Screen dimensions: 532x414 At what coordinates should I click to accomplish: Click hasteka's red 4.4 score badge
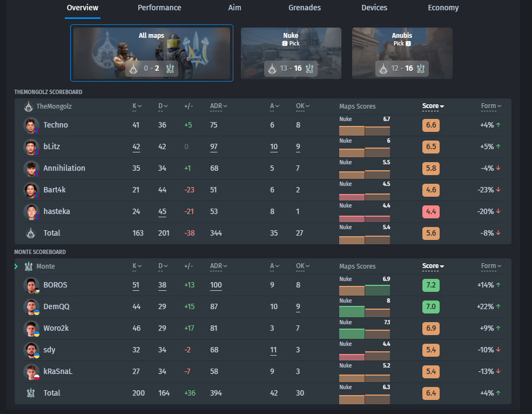click(431, 211)
